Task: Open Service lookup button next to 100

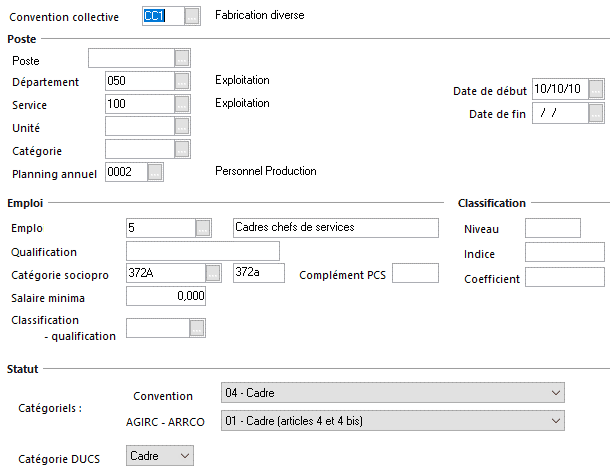Action: [182, 104]
